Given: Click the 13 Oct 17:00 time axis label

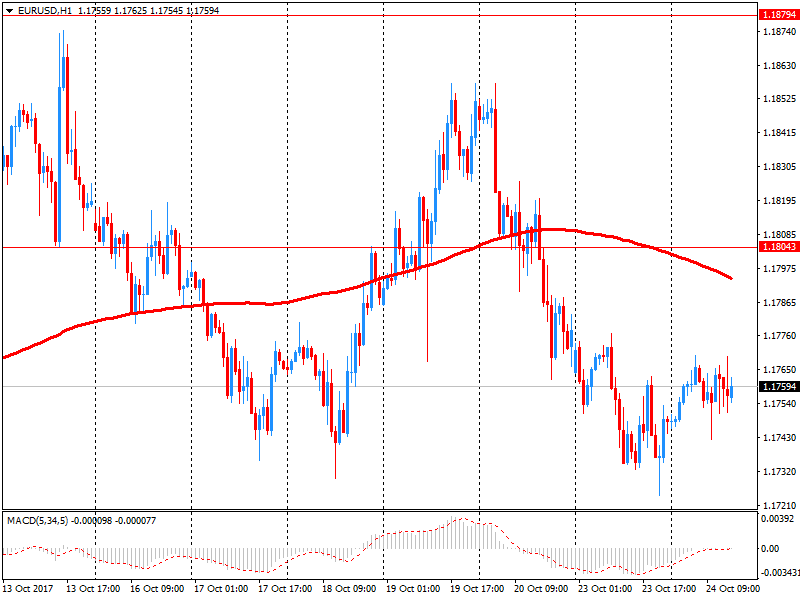Looking at the screenshot, I should click(x=93, y=589).
